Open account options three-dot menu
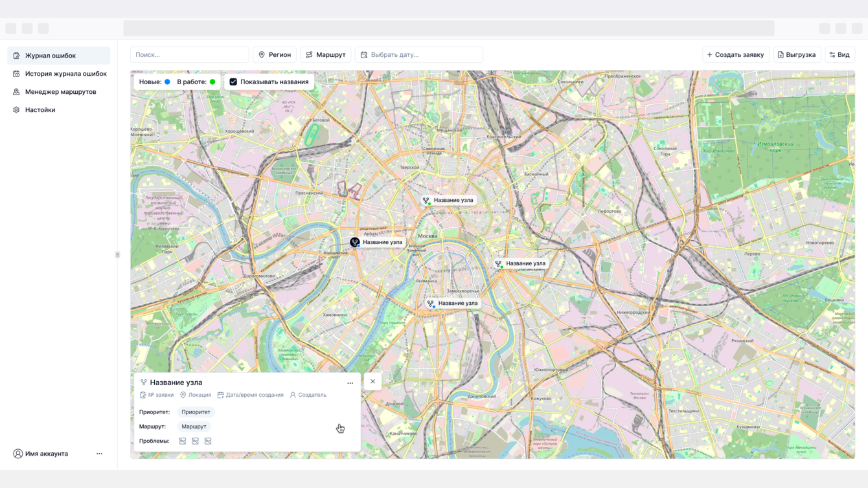Viewport: 868px width, 488px height. [99, 454]
